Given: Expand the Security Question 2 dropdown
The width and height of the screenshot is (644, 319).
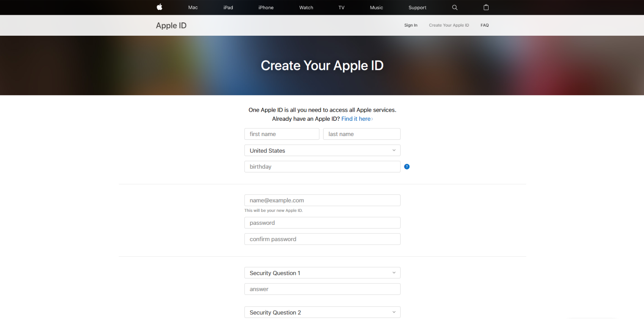Looking at the screenshot, I should pyautogui.click(x=322, y=312).
